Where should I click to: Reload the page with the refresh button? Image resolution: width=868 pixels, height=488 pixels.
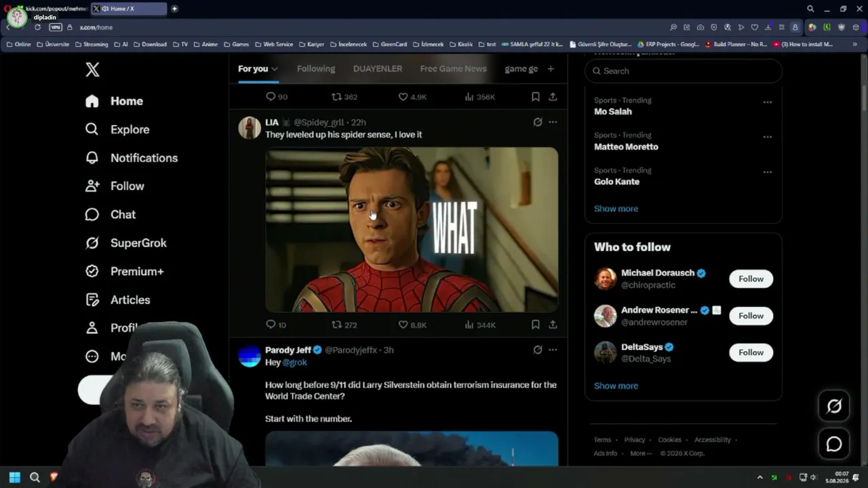[37, 27]
